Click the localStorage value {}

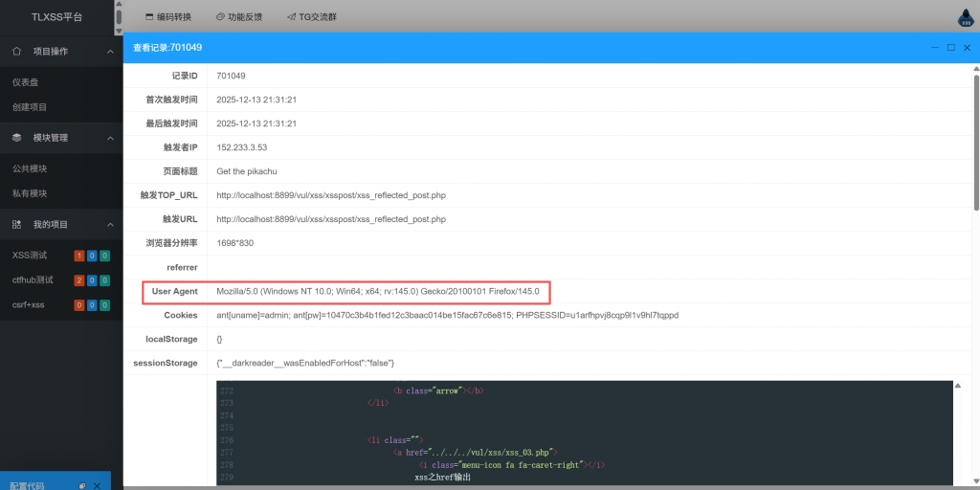[219, 339]
